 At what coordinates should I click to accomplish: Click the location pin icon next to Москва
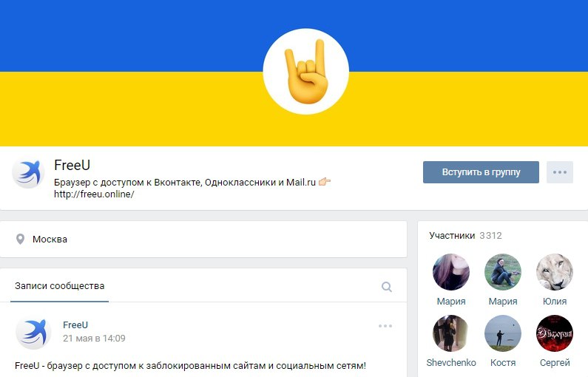click(x=20, y=239)
